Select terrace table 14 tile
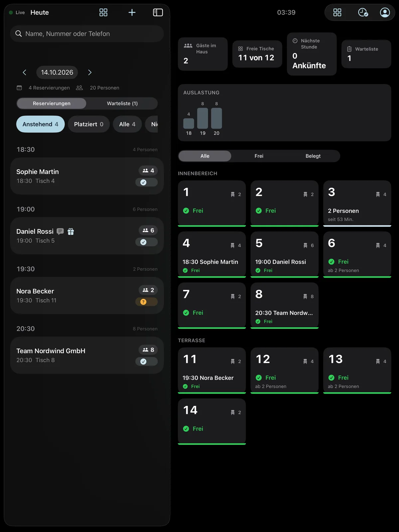Viewport: 399px width, 532px height. point(212,422)
